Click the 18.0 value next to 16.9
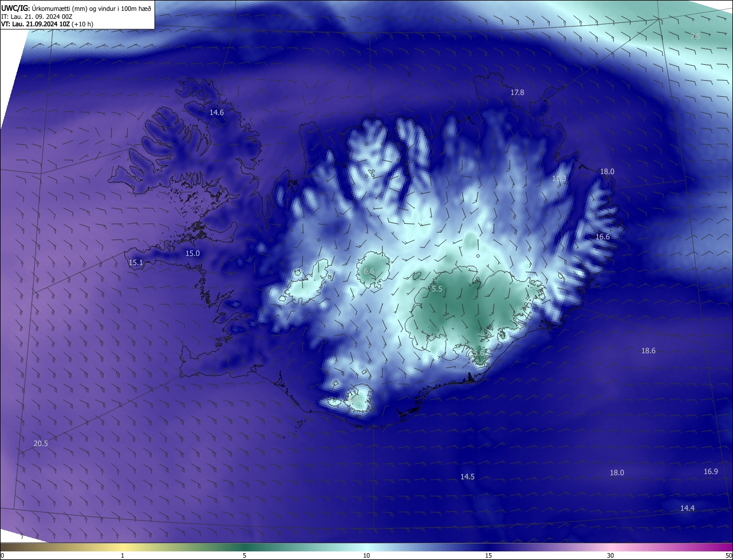Viewport: 733px width, 560px height. click(617, 473)
